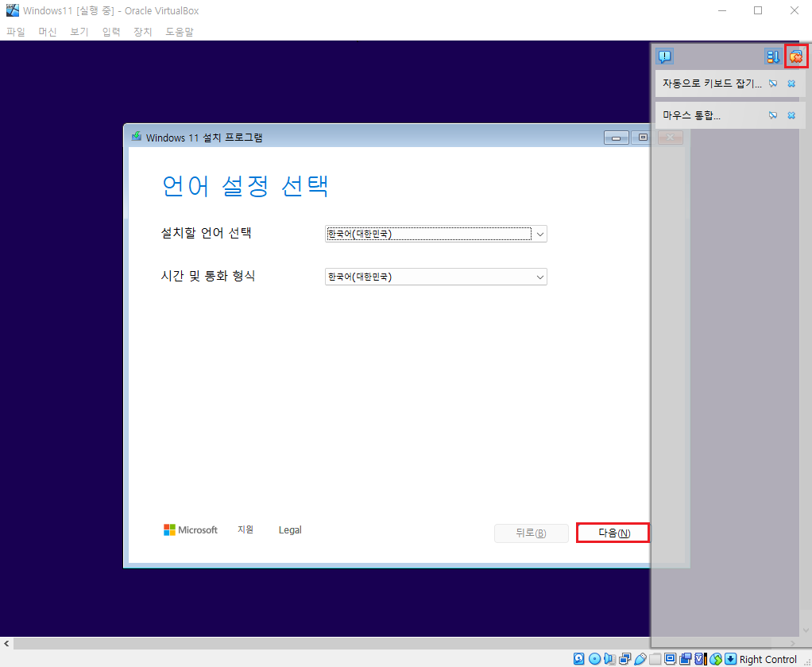Viewport: 812px width, 667px height.
Task: Open the 지원 link
Action: (x=246, y=529)
